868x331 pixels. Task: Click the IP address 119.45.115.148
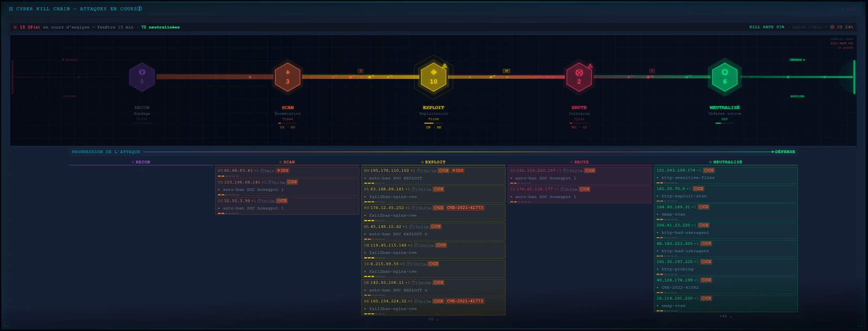point(388,245)
